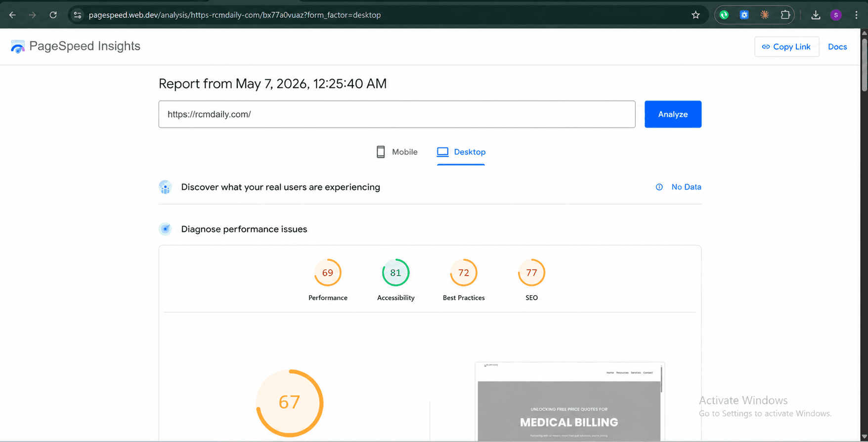Screen dimensions: 868x442
Task: Click the PageSpeed Insights logo
Action: (x=18, y=46)
